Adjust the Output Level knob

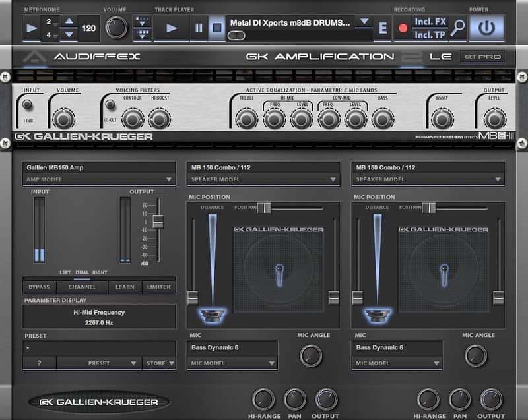click(495, 119)
